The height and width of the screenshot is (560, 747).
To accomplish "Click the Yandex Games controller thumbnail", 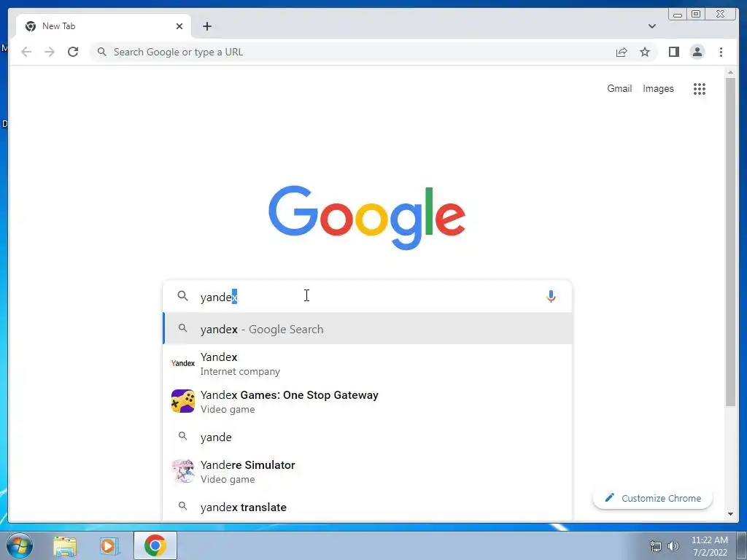I will (x=183, y=401).
